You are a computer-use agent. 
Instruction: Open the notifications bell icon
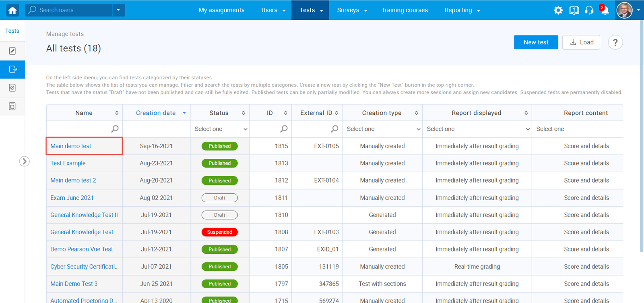[604, 10]
